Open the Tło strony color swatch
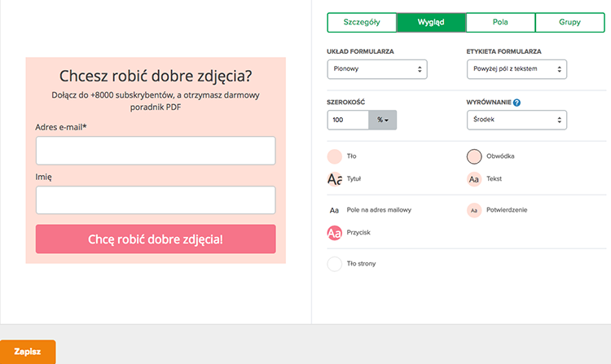This screenshot has height=364, width=611. click(x=334, y=264)
